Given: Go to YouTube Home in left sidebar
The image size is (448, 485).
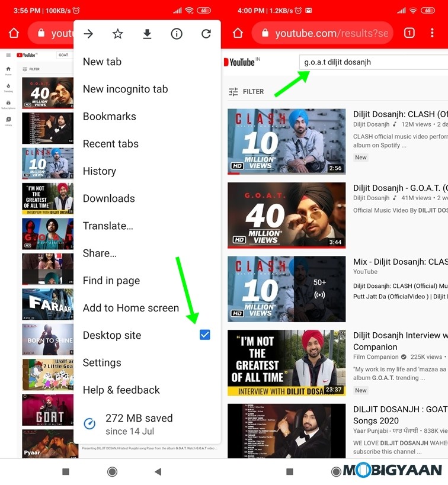Looking at the screenshot, I should pos(8,71).
